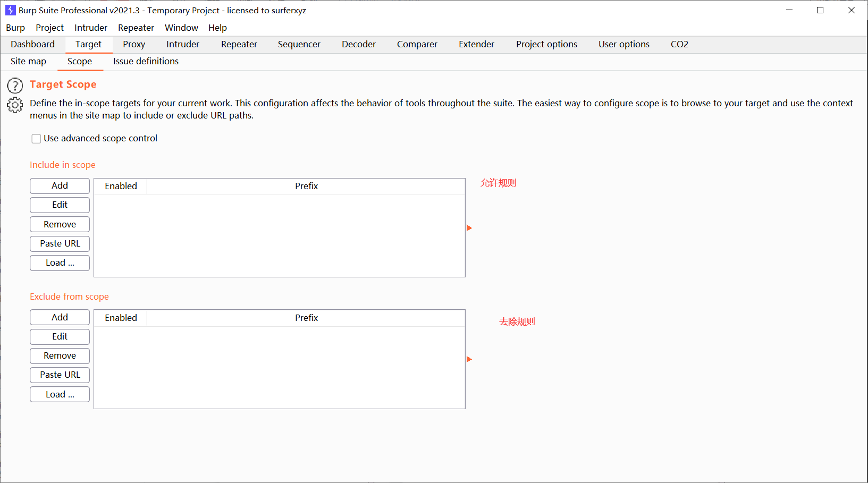Close the Burp Suite window
Screen dimensions: 868x483
pos(851,10)
